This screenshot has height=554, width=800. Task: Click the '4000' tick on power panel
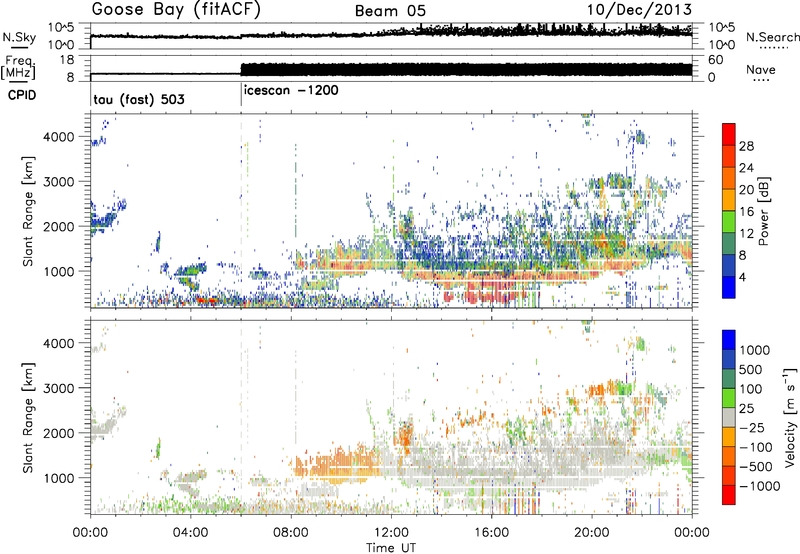coord(59,136)
